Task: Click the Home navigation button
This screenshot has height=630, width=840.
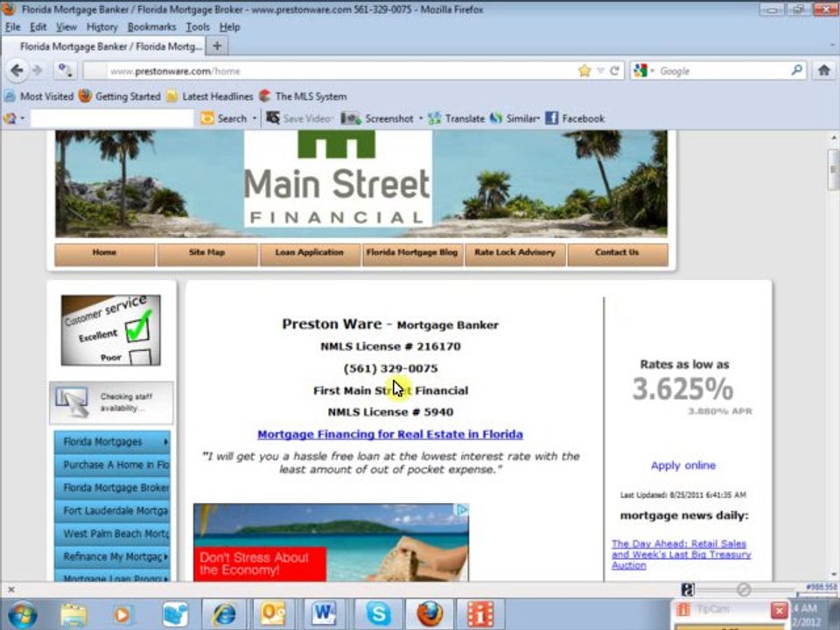Action: 104,254
